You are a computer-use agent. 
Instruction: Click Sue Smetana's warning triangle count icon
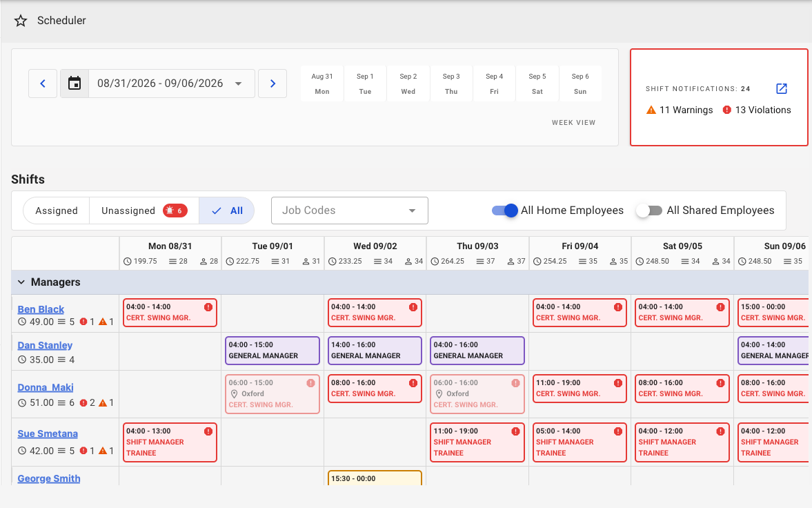[x=103, y=451]
